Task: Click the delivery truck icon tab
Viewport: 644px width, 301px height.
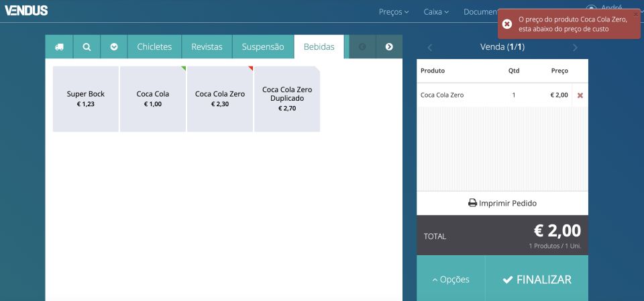Action: (59, 47)
